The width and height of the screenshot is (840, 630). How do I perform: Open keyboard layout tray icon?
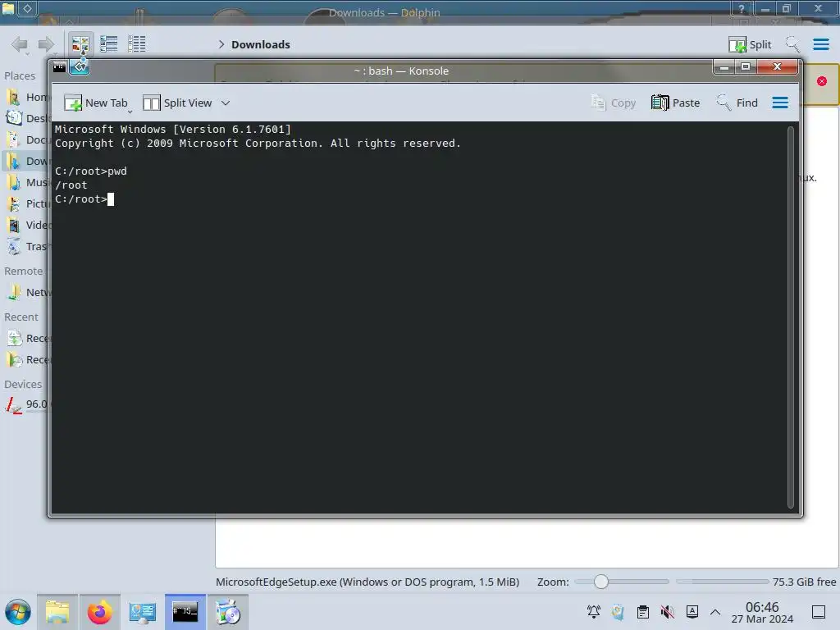tap(692, 612)
